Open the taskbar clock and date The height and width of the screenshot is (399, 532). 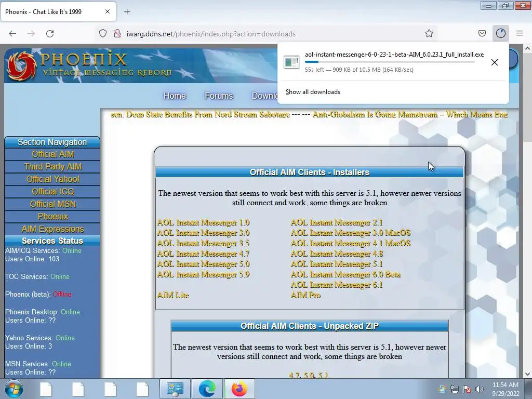click(x=506, y=389)
